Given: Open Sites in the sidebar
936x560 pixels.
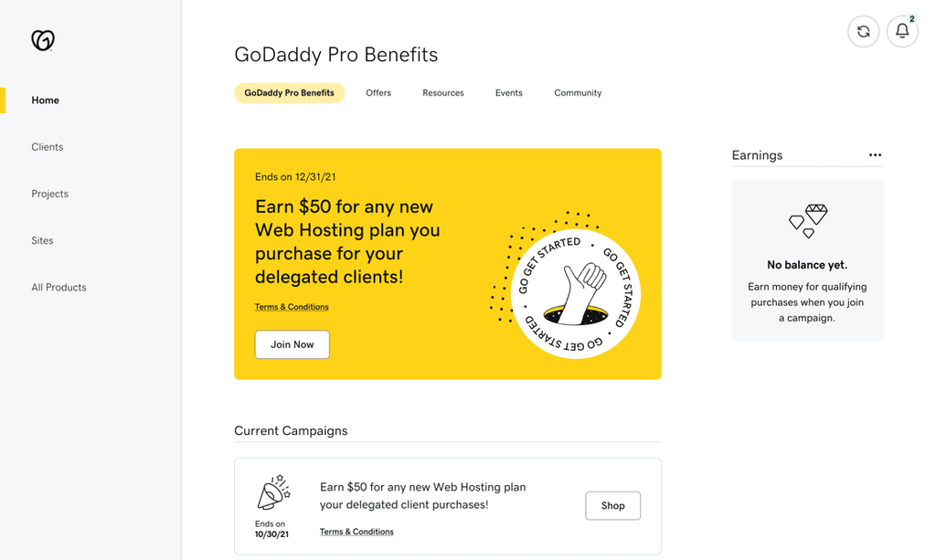Looking at the screenshot, I should click(42, 240).
